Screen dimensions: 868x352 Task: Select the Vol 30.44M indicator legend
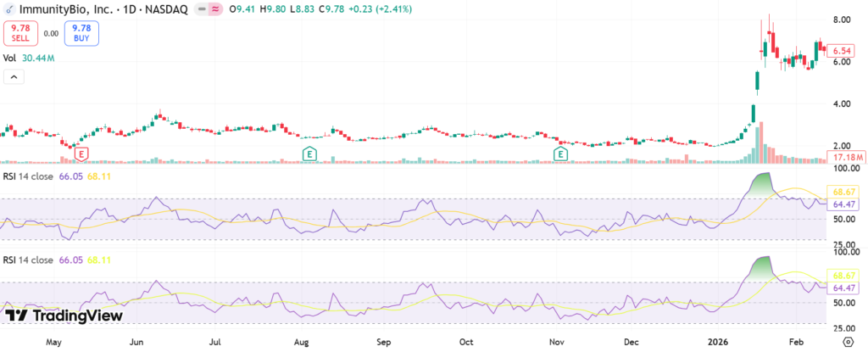pos(30,58)
